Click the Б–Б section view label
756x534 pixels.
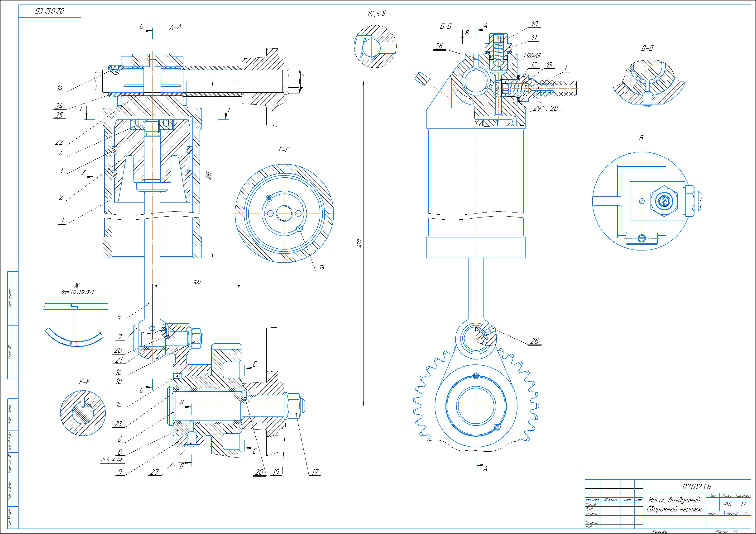click(x=445, y=27)
